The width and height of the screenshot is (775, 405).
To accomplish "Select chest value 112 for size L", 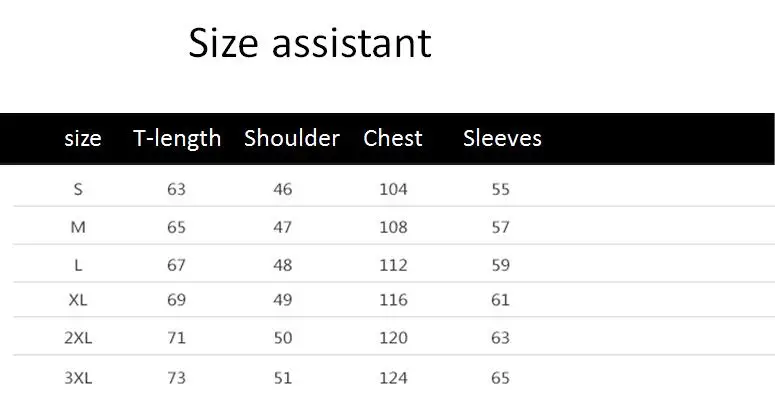I will 393,266.
